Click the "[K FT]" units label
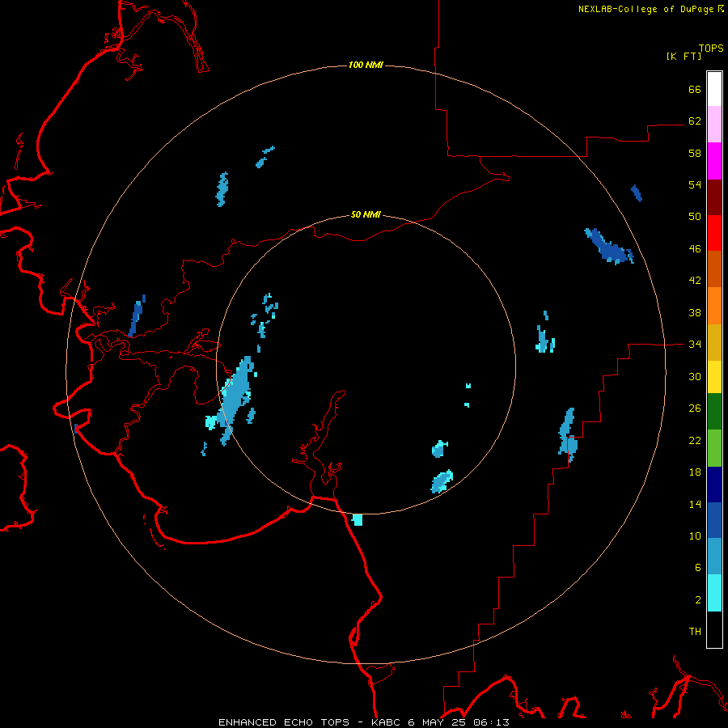 tap(684, 56)
